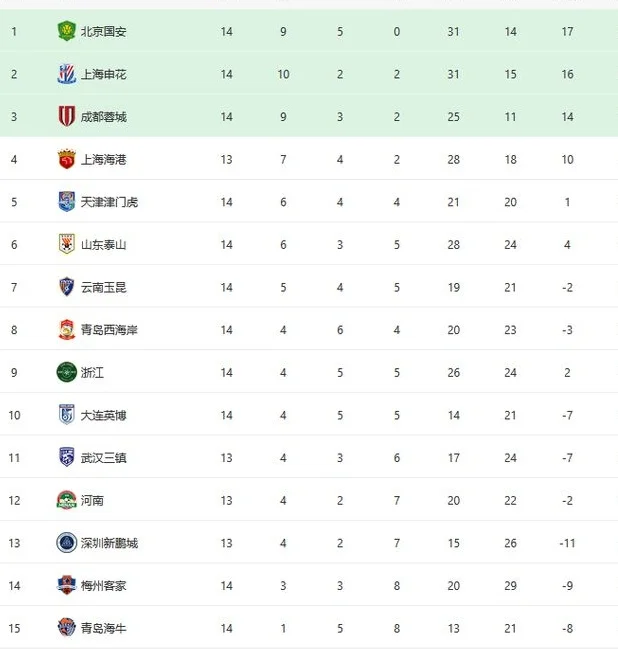Click the 山东泰山 team name text
This screenshot has height=649, width=618.
103,245
